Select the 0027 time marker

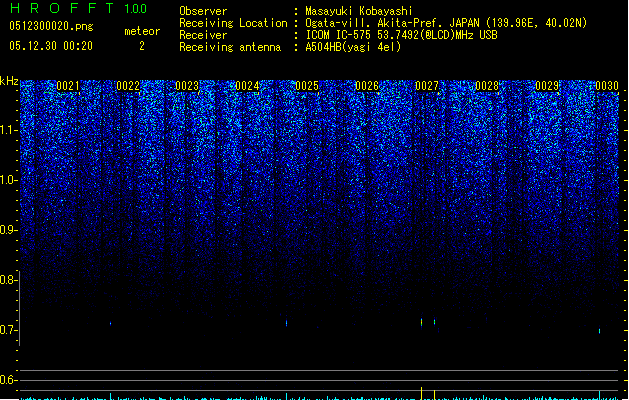(427, 86)
